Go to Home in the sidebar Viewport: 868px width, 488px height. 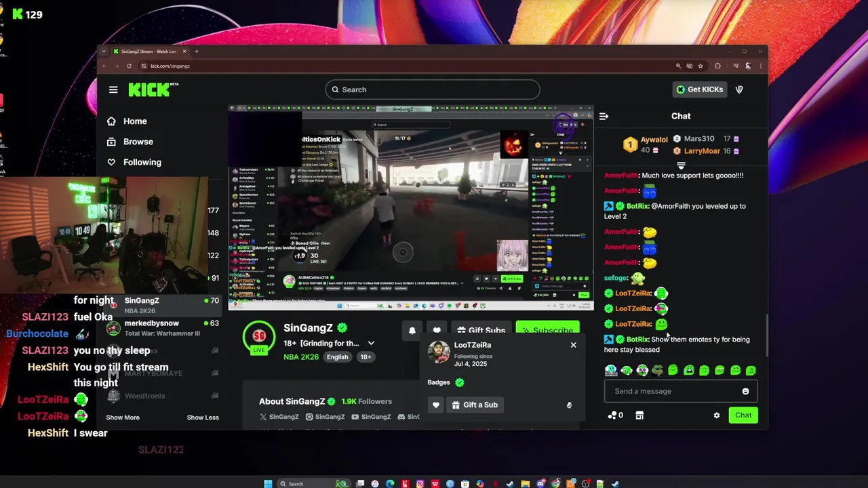tap(135, 121)
